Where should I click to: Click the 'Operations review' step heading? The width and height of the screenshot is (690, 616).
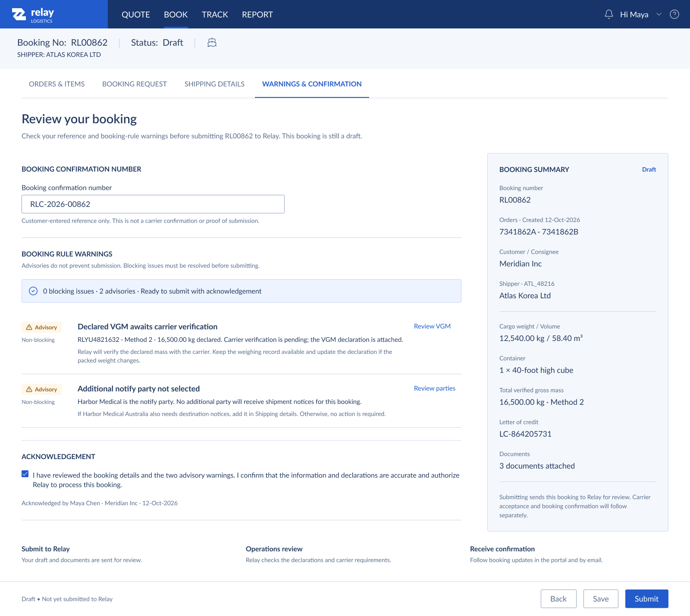(x=274, y=549)
